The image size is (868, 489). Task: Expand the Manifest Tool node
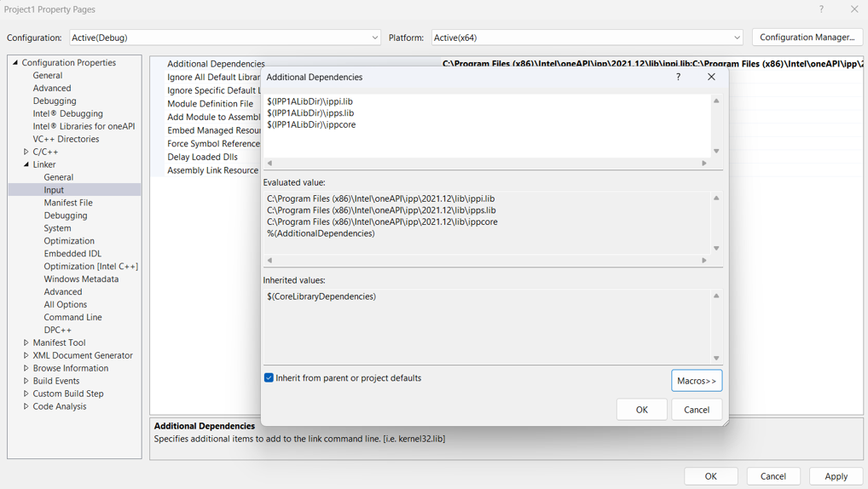(x=26, y=342)
